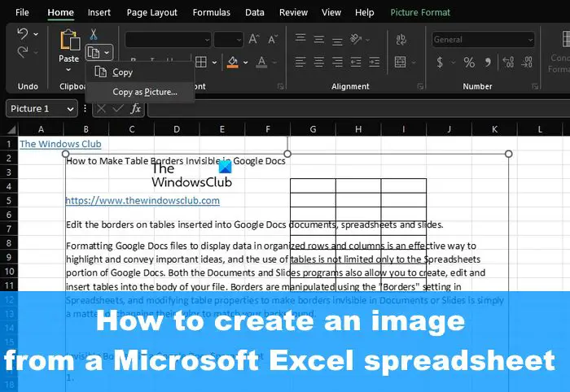Switch to the Picture Format tab

[420, 12]
